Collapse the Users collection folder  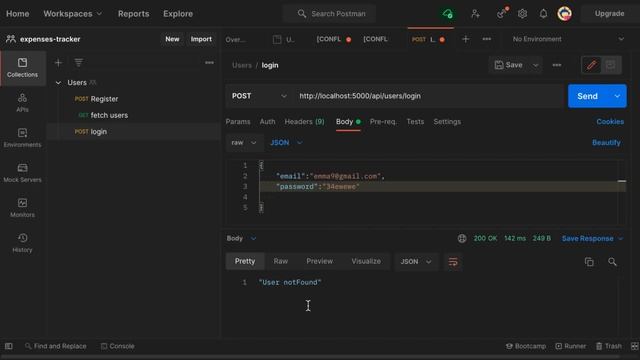(58, 83)
